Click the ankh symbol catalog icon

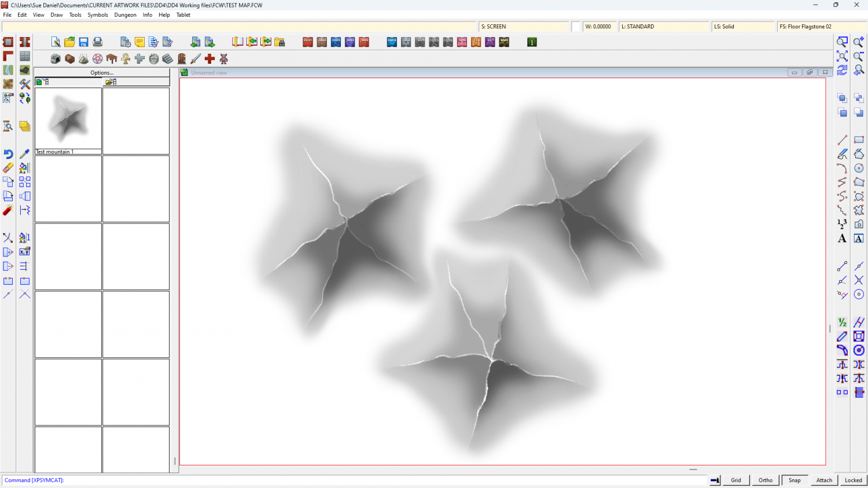click(x=126, y=59)
